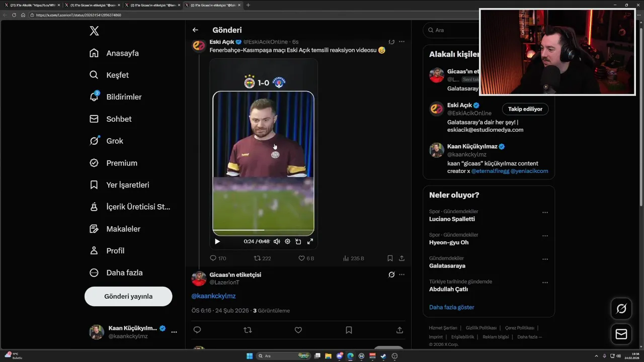Open more options on Gicaas'ın etiketçisi post

pos(401,275)
